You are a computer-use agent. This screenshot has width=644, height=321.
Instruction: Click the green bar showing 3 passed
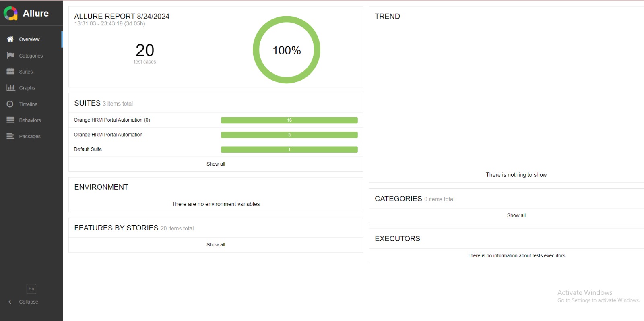[289, 135]
